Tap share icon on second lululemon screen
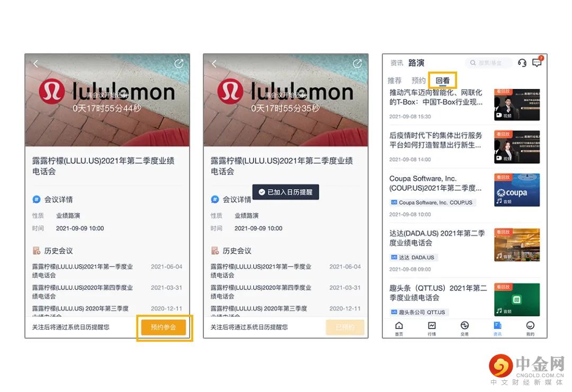 click(x=357, y=64)
